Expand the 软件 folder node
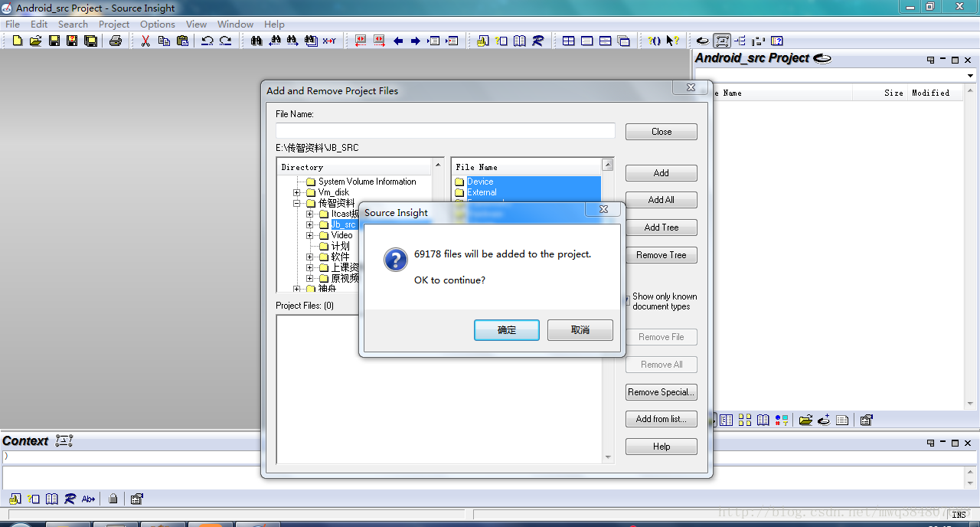Viewport: 980px width, 527px height. pyautogui.click(x=310, y=257)
